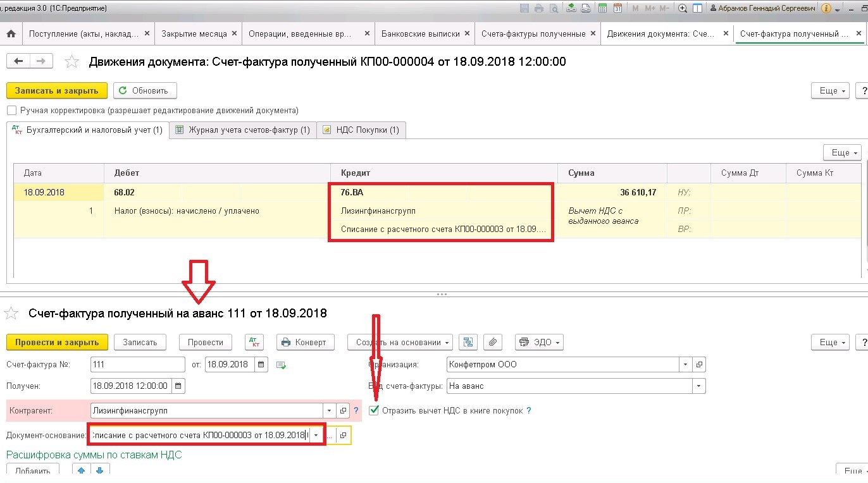868x483 pixels.
Task: Click the Провести и закрыть button
Action: coord(57,342)
